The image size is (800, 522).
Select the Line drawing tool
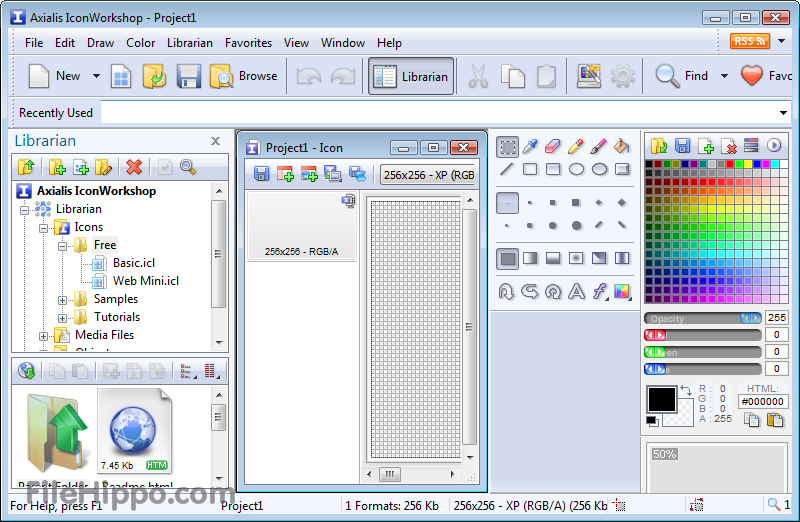click(x=507, y=169)
